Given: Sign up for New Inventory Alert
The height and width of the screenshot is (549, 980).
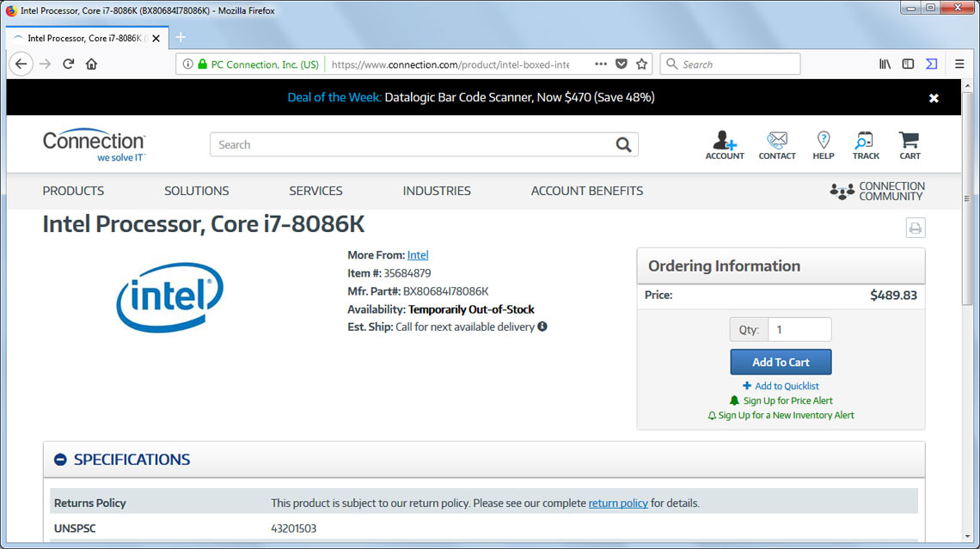Looking at the screenshot, I should [x=781, y=415].
